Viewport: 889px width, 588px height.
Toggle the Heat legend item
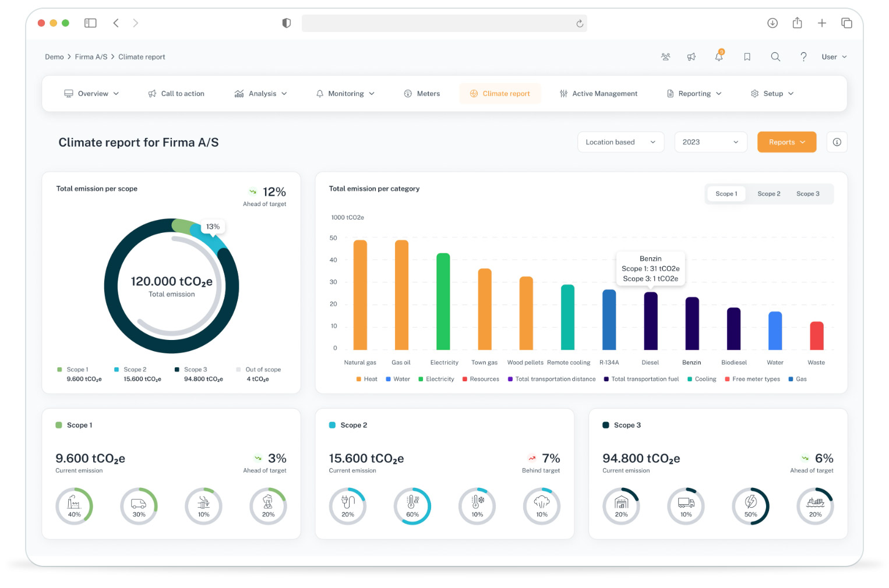tap(366, 378)
